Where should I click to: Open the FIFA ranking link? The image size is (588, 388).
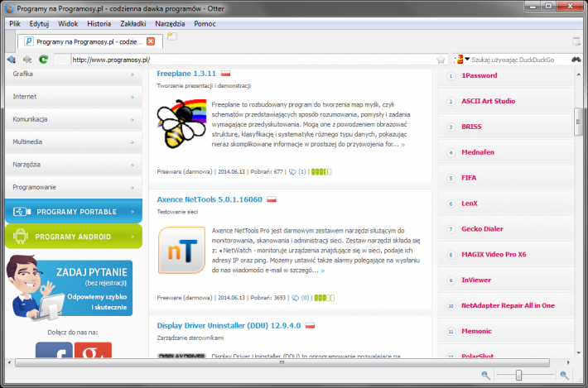click(469, 178)
